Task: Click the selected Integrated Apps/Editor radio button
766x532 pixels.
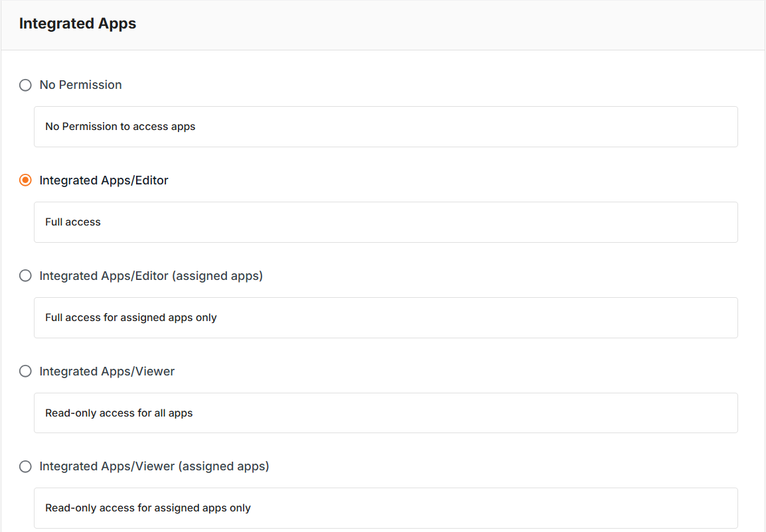Action: [x=25, y=180]
